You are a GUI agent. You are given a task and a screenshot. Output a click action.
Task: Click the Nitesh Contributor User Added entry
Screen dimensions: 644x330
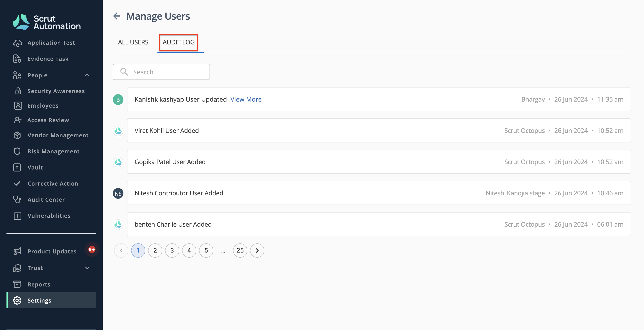click(x=379, y=193)
